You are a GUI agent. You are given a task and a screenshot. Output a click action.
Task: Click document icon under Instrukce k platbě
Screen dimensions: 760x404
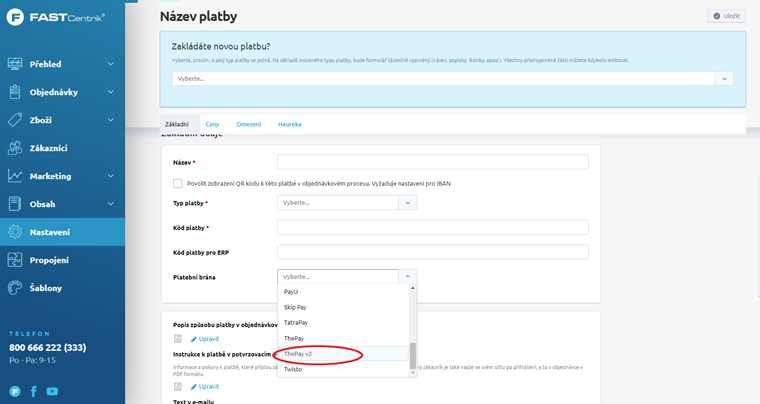coord(178,387)
